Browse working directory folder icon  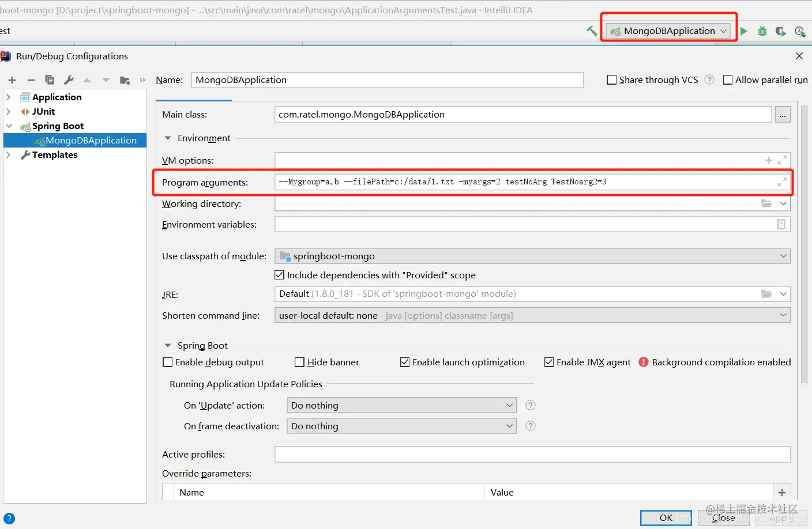[766, 203]
